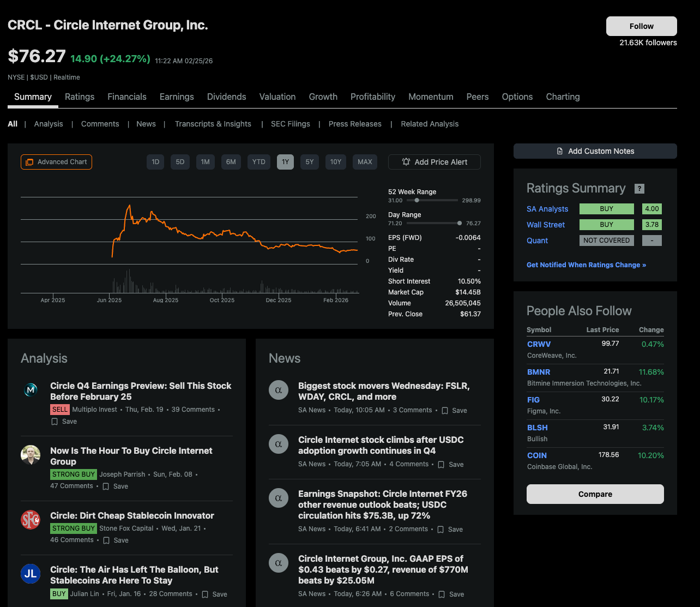
Task: Open the CRWV symbol link
Action: click(x=539, y=344)
